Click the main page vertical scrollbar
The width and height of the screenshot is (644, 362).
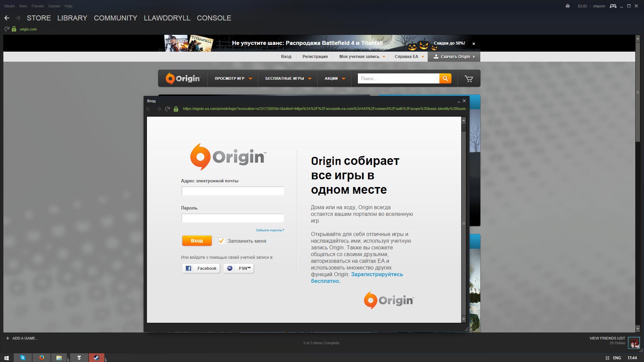[638, 184]
